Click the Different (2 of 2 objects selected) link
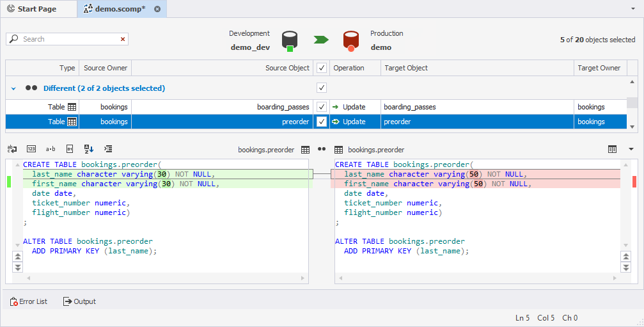 coord(104,88)
